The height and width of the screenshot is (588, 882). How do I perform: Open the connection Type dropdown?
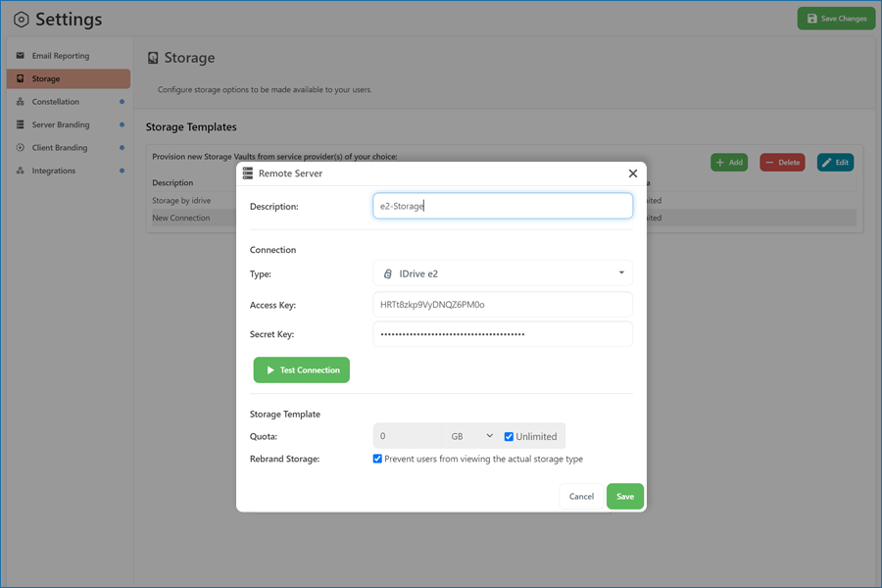503,273
